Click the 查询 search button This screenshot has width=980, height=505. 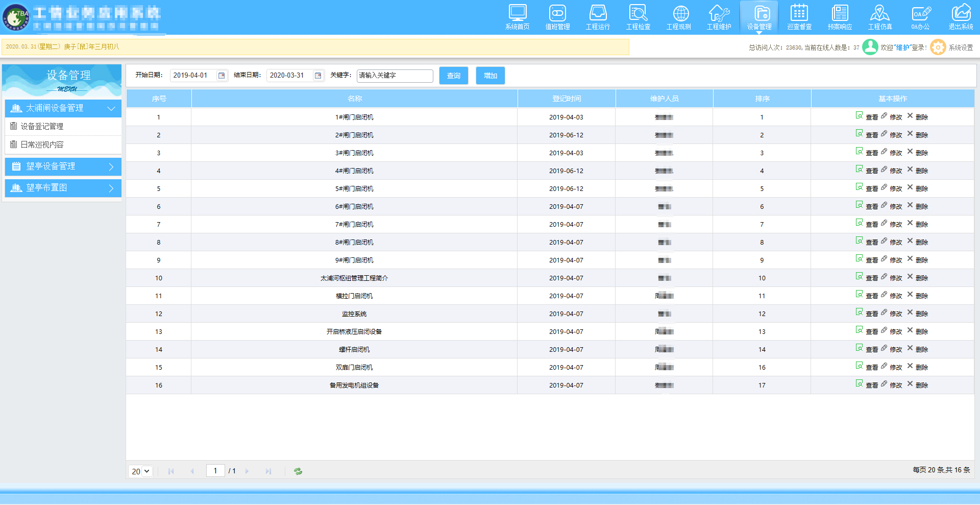tap(453, 76)
